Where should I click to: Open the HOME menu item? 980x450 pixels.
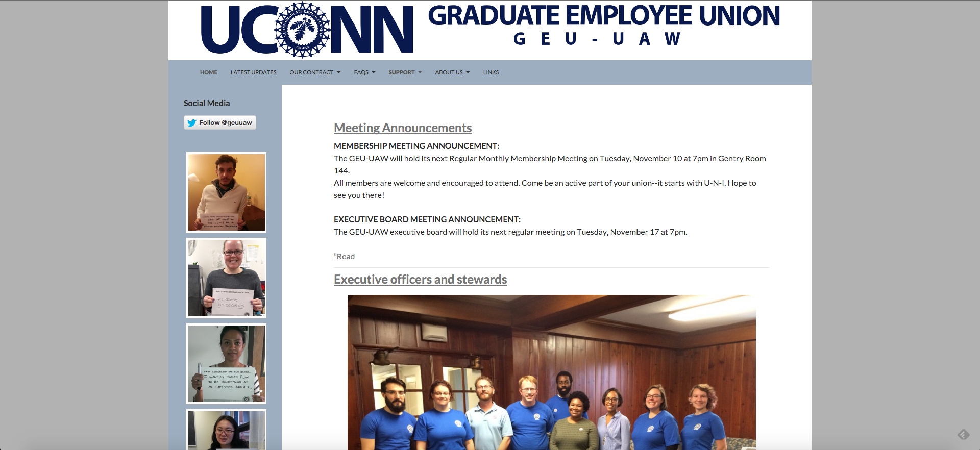tap(208, 72)
